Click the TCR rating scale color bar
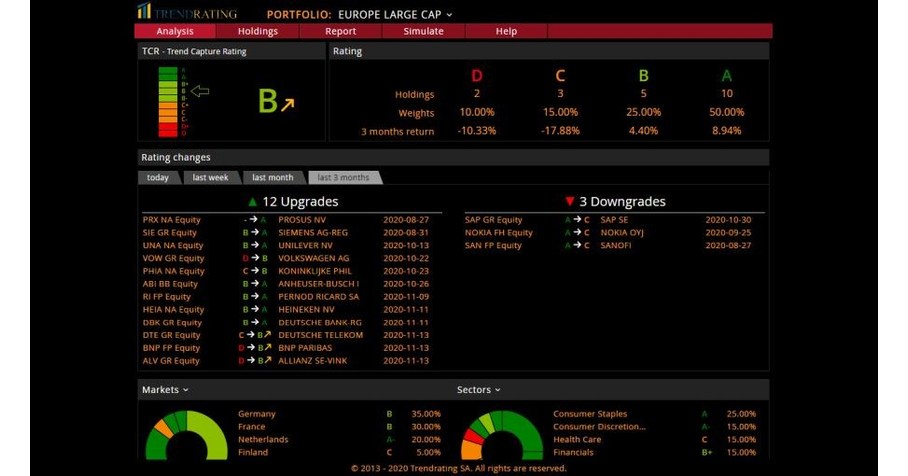The height and width of the screenshot is (476, 908). [168, 102]
